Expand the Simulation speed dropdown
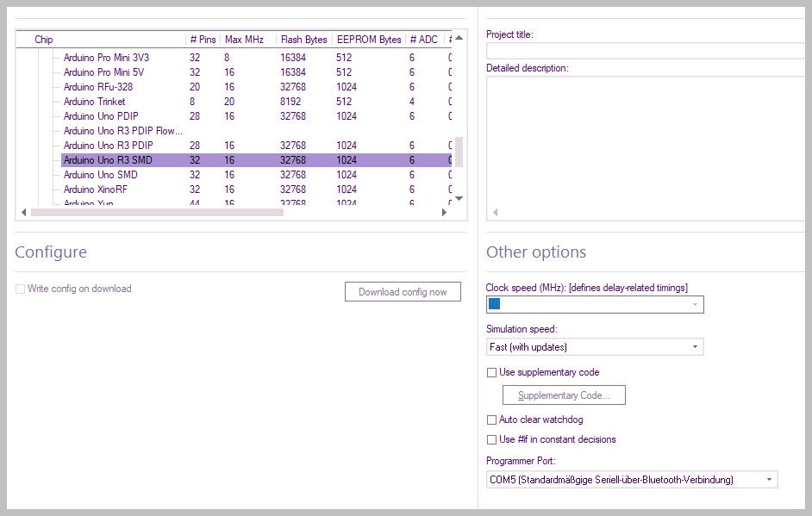This screenshot has width=812, height=516. [694, 347]
